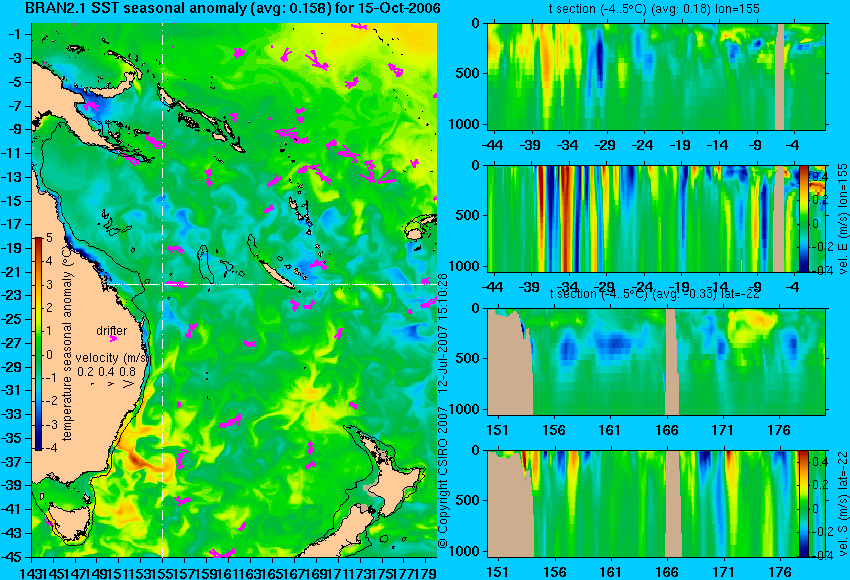Click the '-1' latitude tick on the map axis

15,34
